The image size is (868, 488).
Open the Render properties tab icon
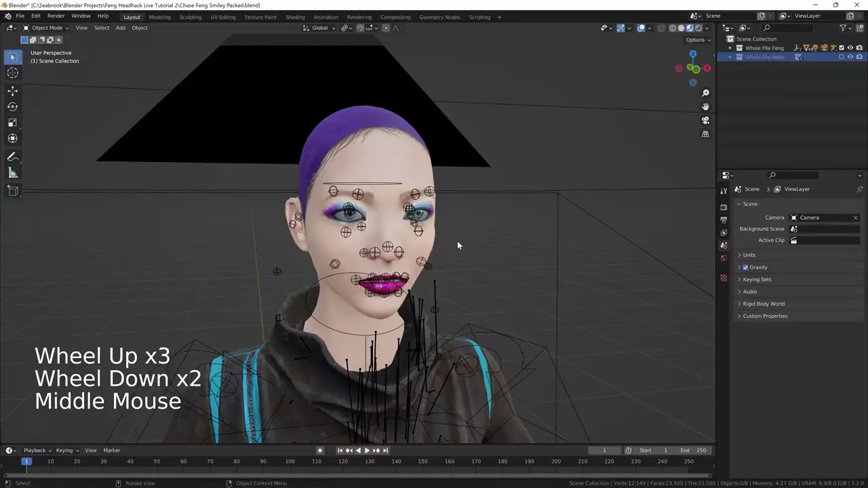724,207
